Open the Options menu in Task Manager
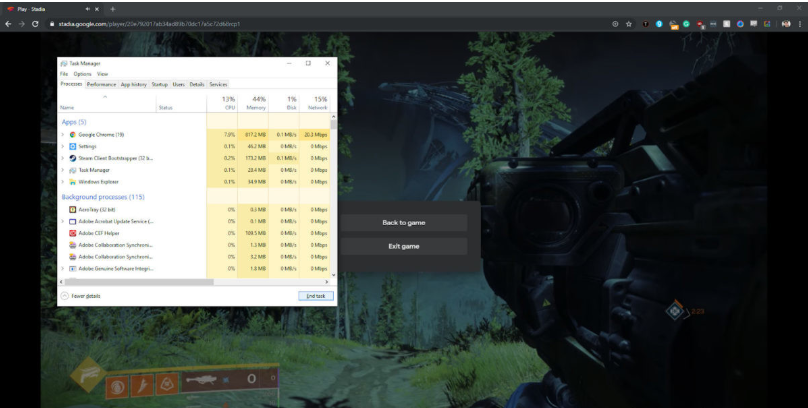Viewport: 808px width, 408px height. pos(82,74)
